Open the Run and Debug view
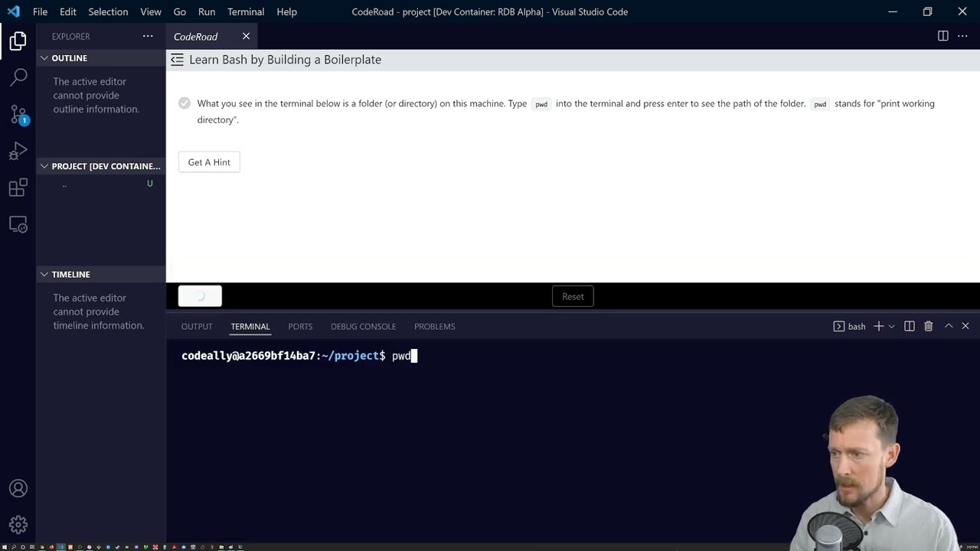980x551 pixels. click(18, 151)
